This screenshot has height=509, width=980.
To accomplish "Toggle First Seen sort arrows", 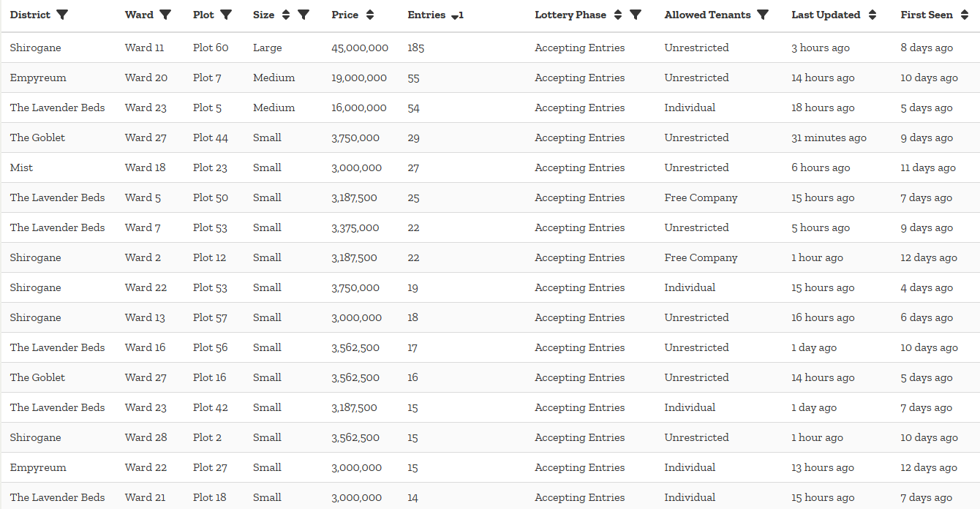I will click(965, 15).
